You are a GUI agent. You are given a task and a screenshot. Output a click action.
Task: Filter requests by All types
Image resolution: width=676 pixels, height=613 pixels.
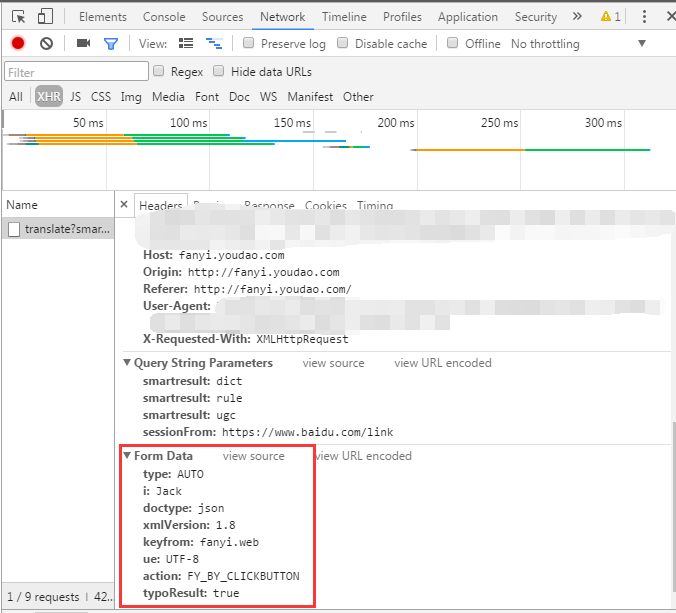point(16,97)
